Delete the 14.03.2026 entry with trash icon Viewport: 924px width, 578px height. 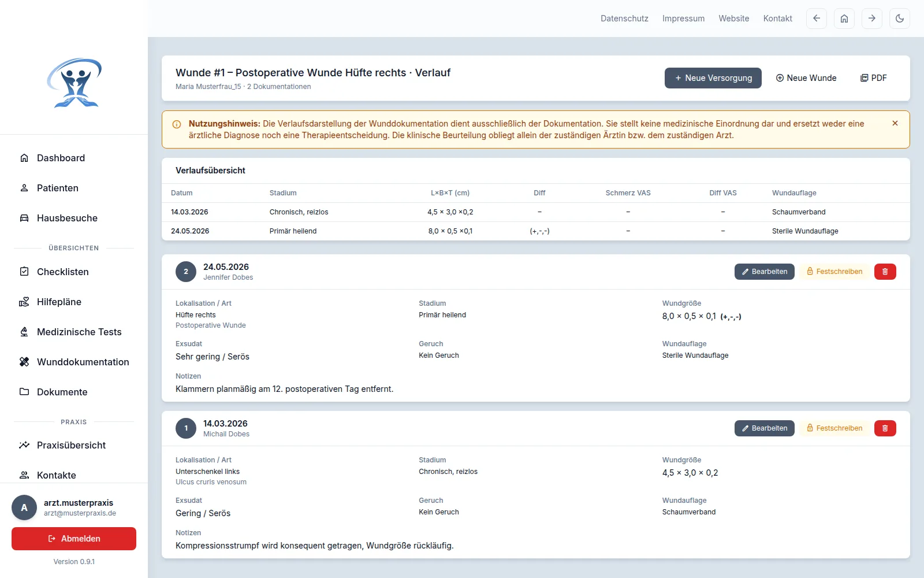tap(885, 428)
